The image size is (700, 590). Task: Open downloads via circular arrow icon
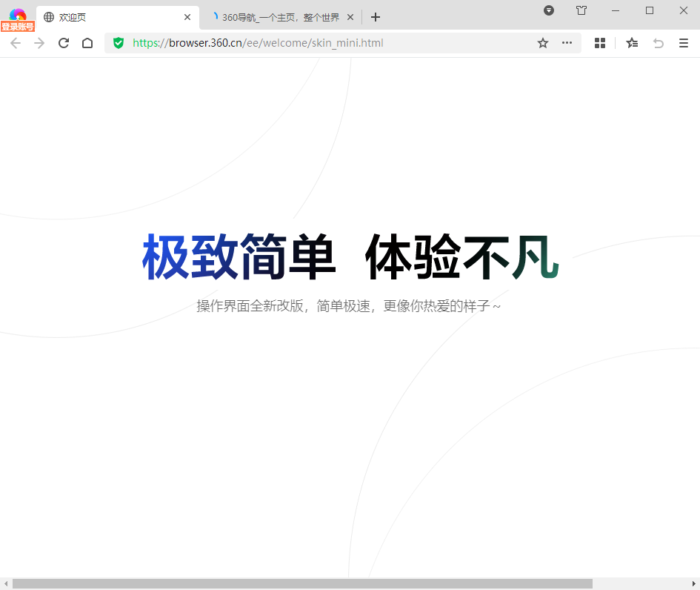(x=548, y=11)
